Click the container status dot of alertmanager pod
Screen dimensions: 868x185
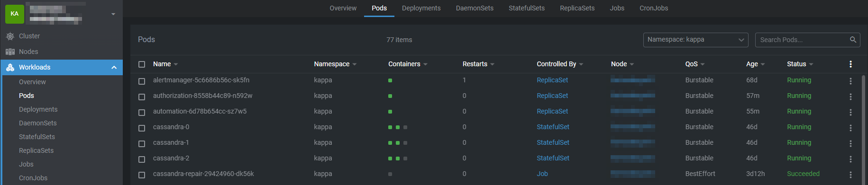(x=390, y=80)
